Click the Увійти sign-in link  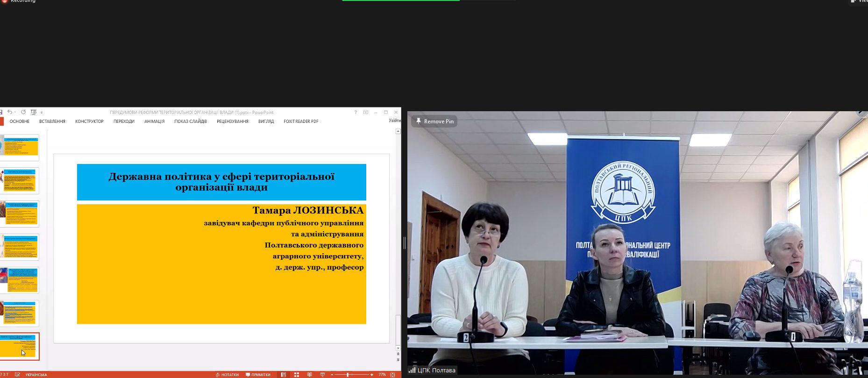pyautogui.click(x=395, y=121)
